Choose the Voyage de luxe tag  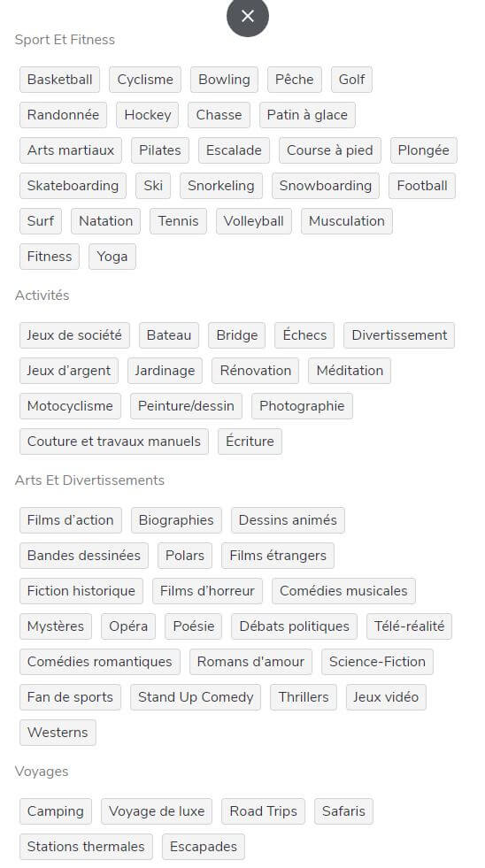click(x=157, y=811)
